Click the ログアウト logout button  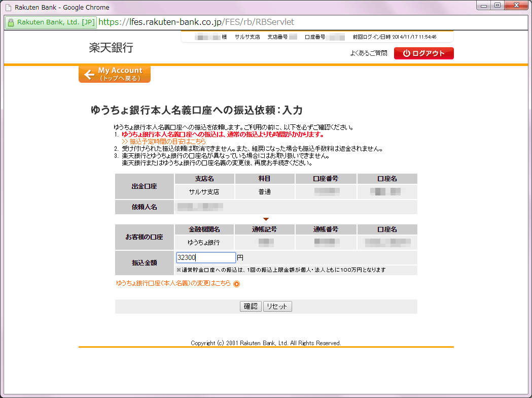tap(424, 53)
